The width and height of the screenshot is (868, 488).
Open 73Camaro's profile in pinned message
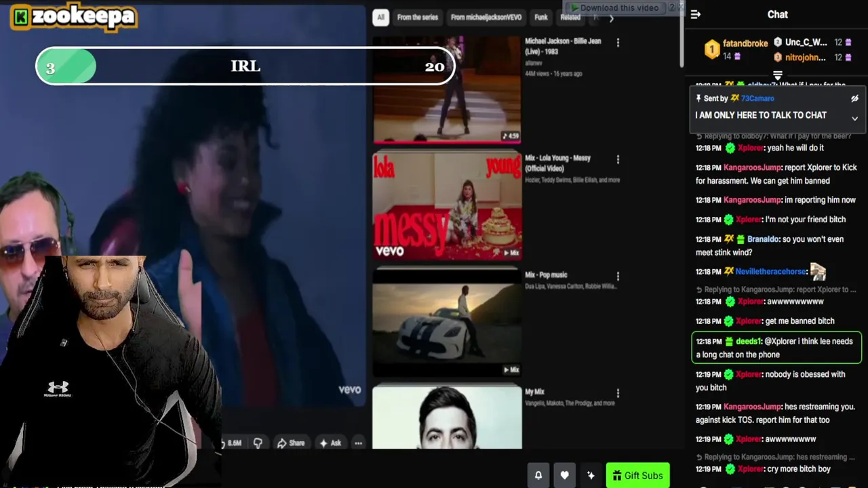tap(757, 98)
